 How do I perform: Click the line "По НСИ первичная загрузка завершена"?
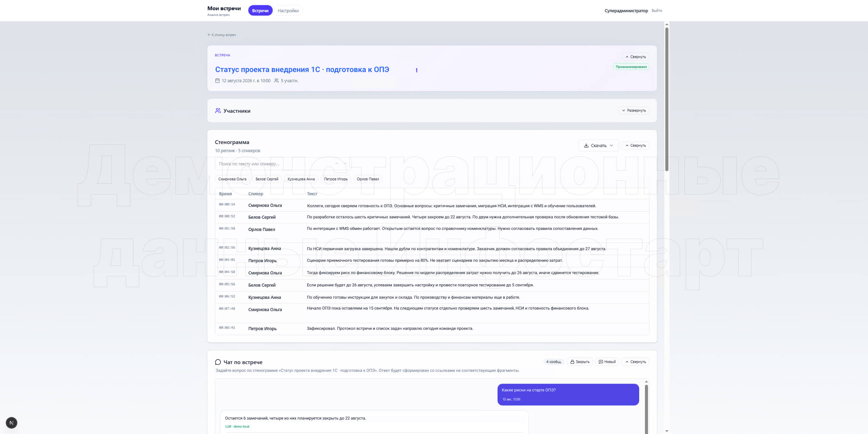tap(457, 249)
